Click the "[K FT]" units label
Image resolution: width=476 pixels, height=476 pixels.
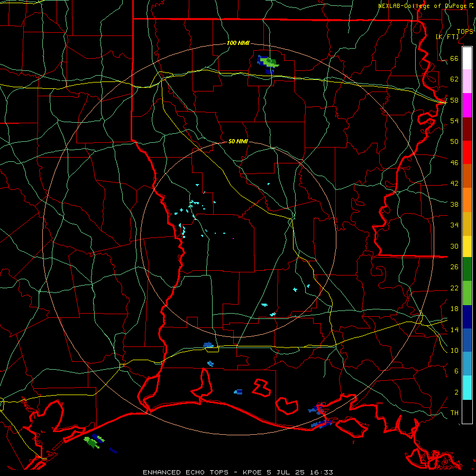[447, 36]
